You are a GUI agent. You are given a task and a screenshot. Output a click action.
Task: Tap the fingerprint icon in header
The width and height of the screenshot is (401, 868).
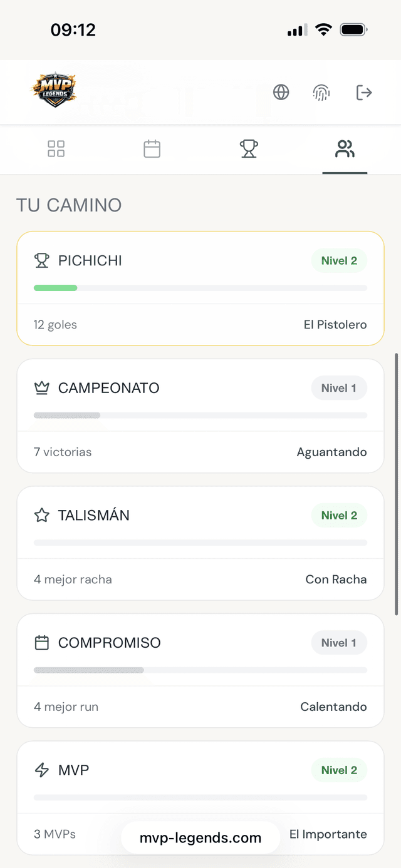pyautogui.click(x=321, y=93)
